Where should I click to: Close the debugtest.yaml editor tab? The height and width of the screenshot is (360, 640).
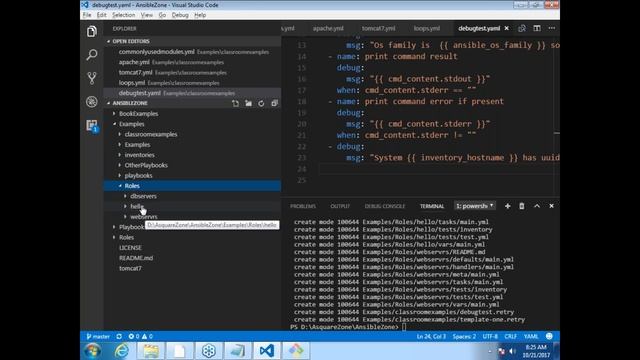[507, 28]
